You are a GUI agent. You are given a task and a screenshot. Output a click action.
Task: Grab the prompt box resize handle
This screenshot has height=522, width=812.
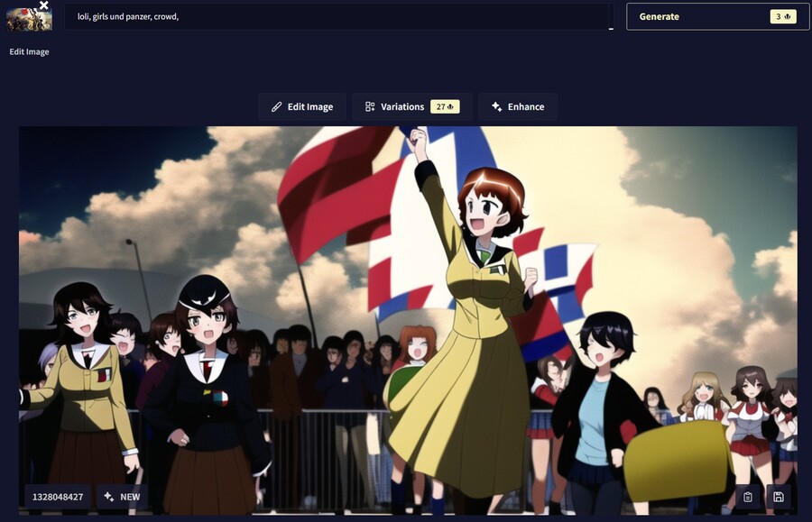611,28
